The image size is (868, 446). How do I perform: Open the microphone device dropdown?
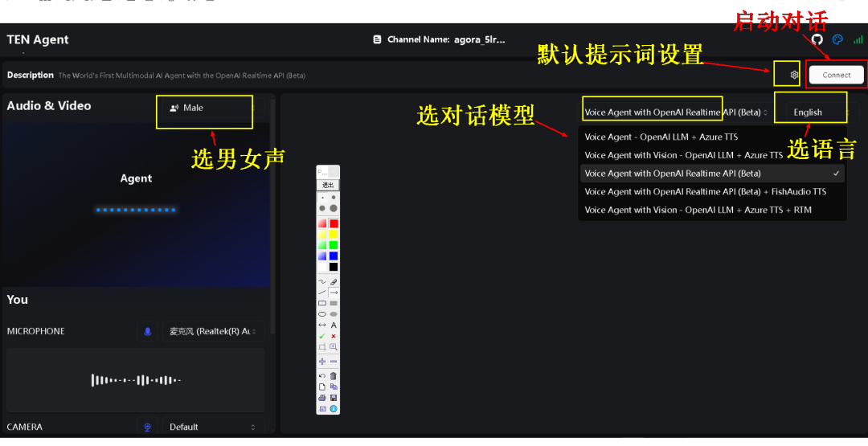point(213,331)
